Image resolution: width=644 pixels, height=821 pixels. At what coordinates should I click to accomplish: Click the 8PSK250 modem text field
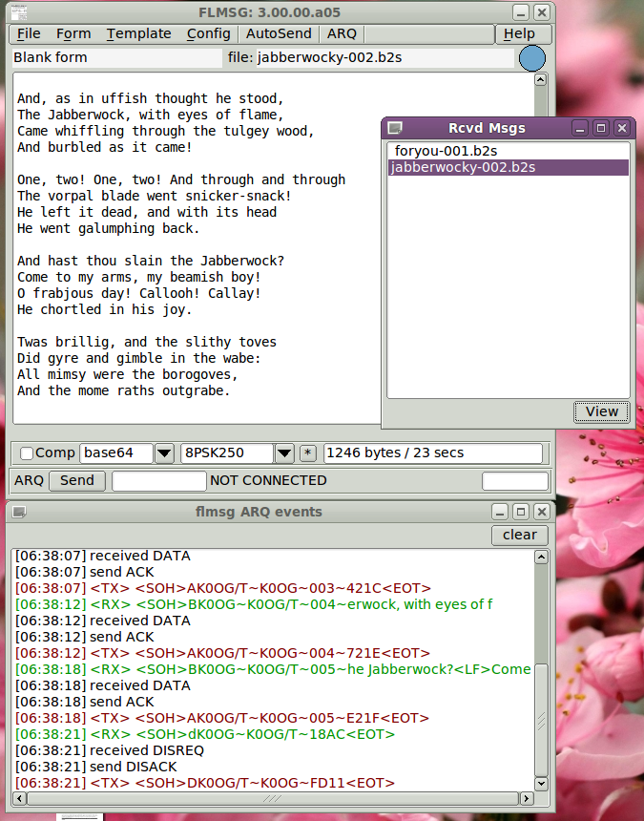(226, 453)
